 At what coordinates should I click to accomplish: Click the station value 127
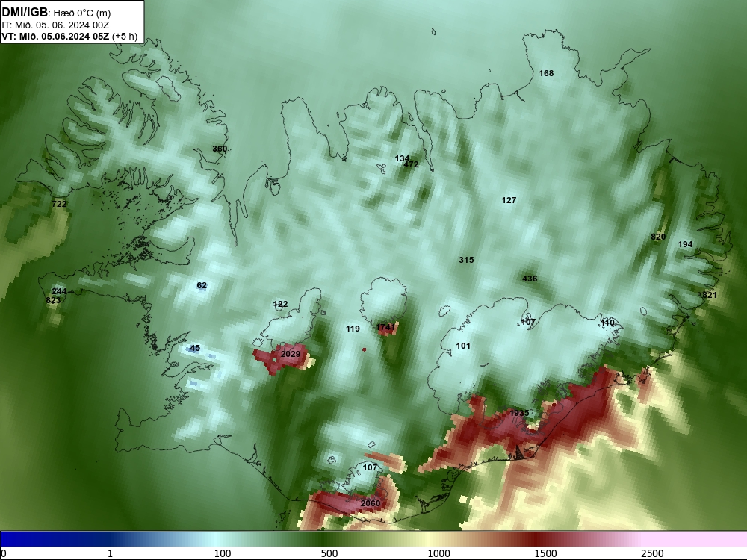(509, 200)
